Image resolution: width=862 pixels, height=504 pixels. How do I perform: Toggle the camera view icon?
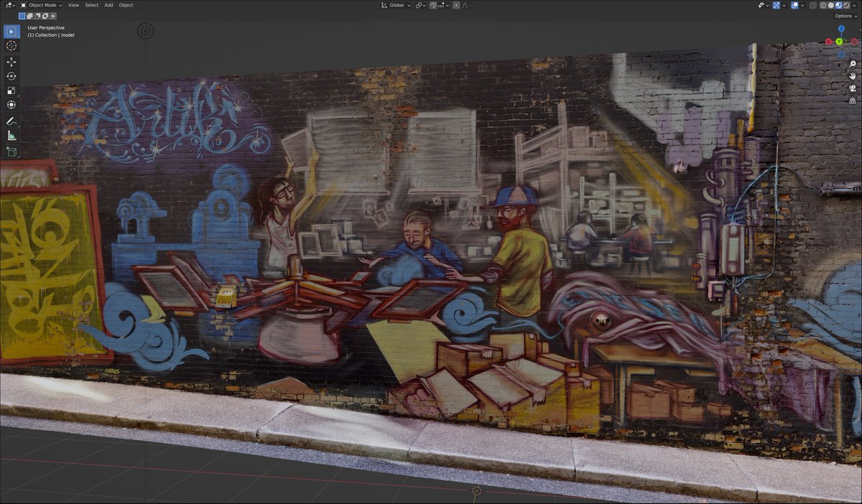coord(853,88)
